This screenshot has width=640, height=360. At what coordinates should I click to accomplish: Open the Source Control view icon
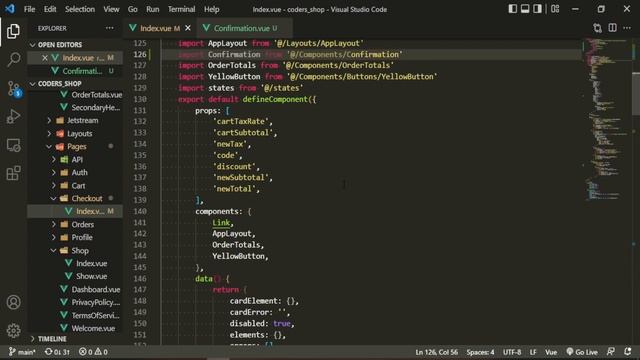(x=13, y=89)
